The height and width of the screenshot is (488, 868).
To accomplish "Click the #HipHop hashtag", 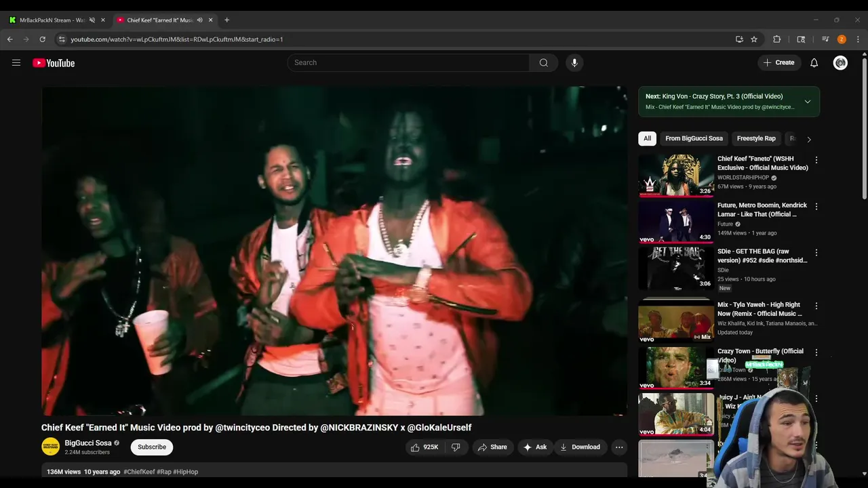I will [186, 472].
